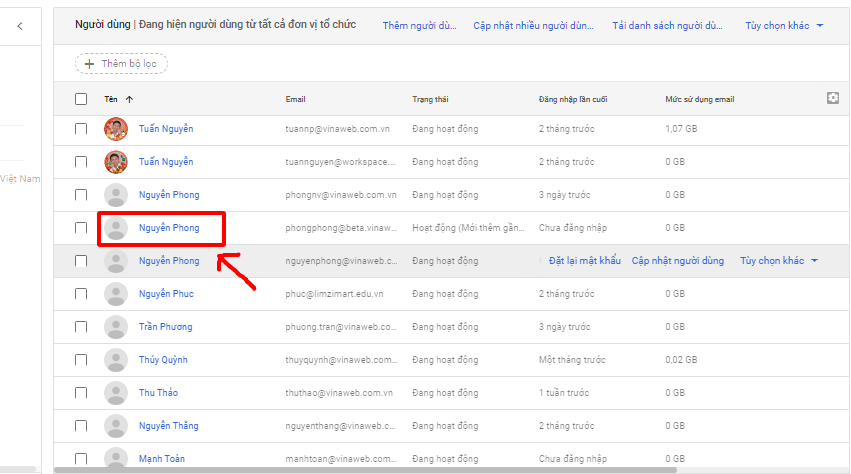
Task: Tick the select-all checkbox in the table header
Action: click(81, 99)
